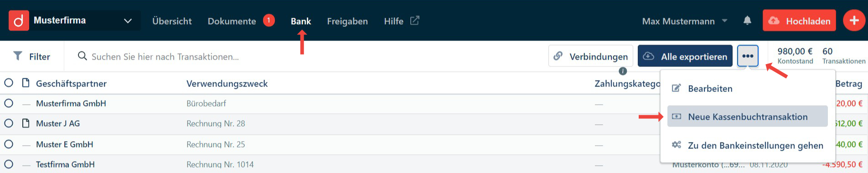Select the Musterfirma GmbH row radio circle
This screenshot has width=868, height=173.
point(9,103)
